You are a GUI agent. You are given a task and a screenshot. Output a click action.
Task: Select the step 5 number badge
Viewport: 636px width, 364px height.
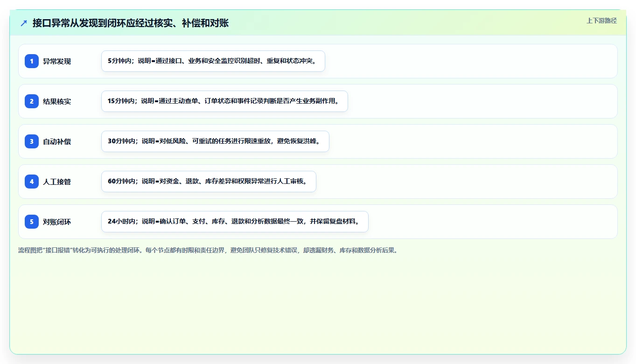point(32,222)
